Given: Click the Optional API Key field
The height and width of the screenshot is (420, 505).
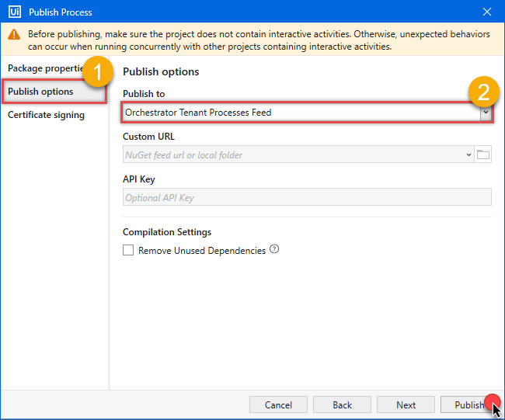Looking at the screenshot, I should [307, 197].
